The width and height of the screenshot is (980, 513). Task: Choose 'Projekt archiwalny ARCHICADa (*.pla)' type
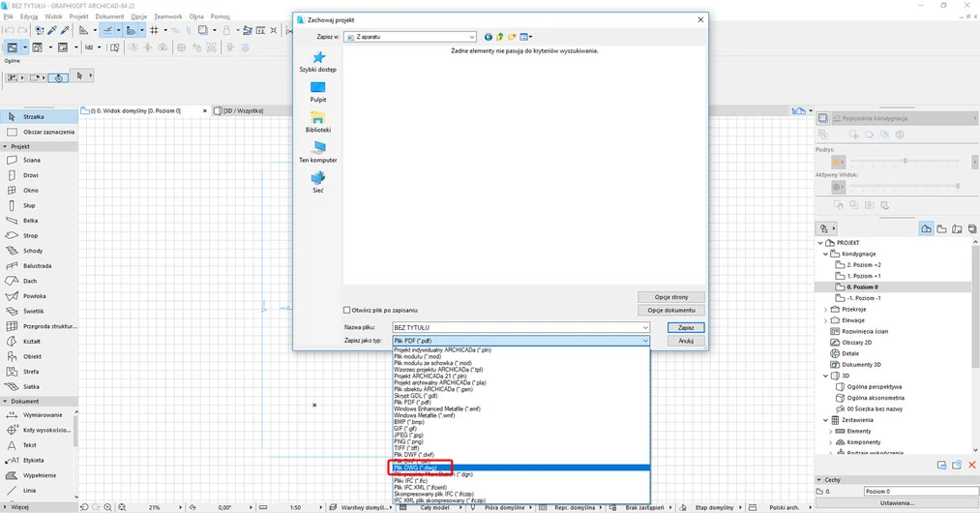point(521,382)
